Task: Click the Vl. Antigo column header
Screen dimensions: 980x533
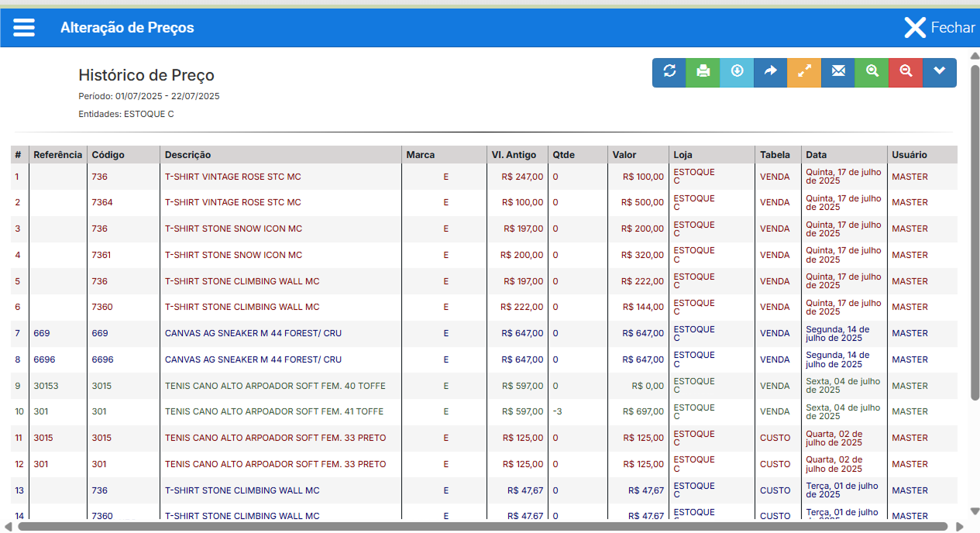Action: tap(514, 155)
